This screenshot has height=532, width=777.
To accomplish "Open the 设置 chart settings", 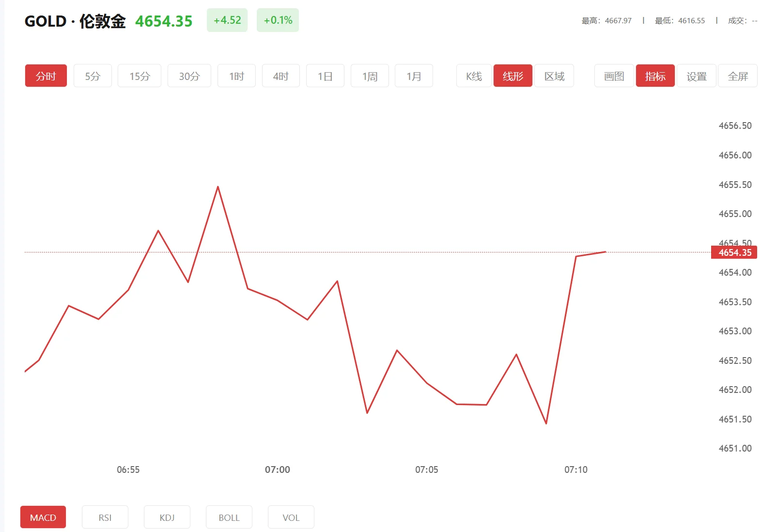I will tap(696, 76).
